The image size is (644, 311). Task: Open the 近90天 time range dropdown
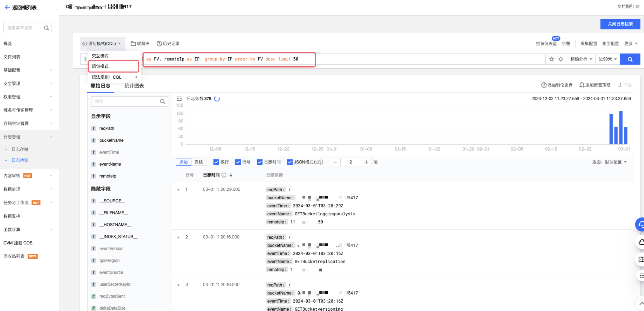coord(607,59)
